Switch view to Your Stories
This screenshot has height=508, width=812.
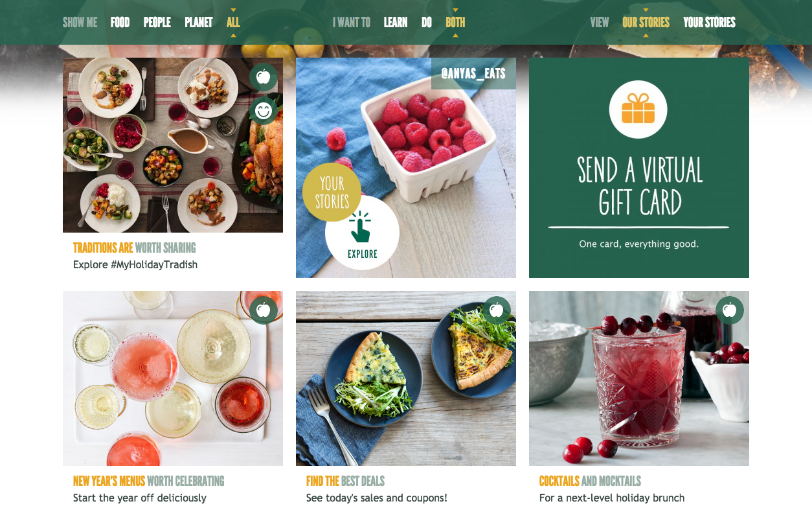click(x=709, y=22)
